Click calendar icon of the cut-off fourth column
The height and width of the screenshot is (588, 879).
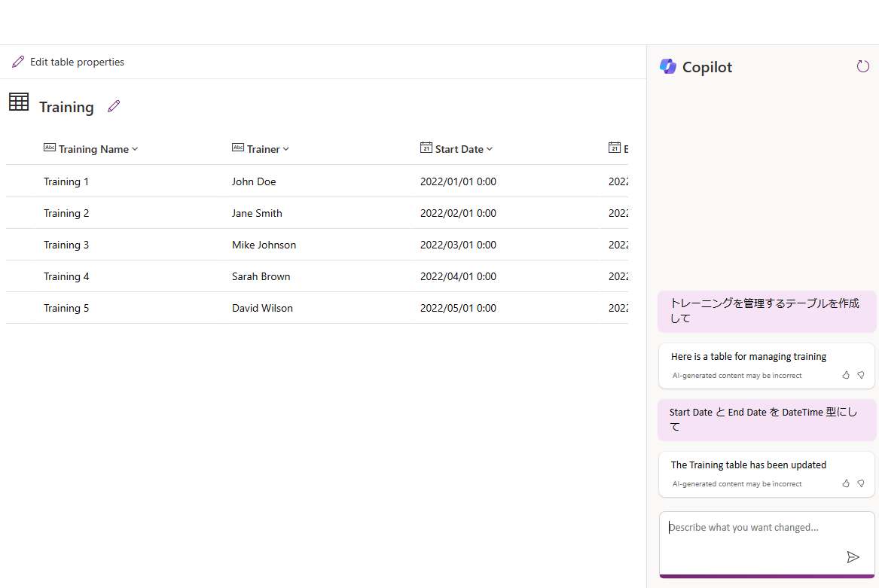(615, 148)
